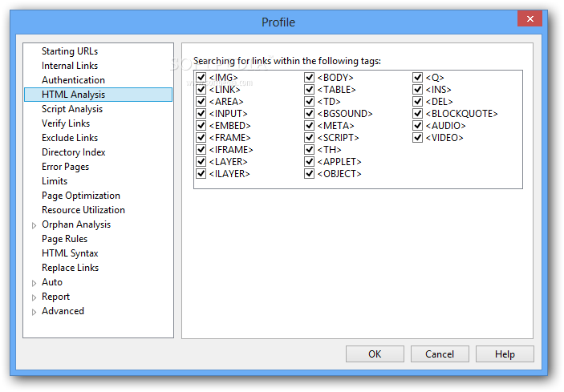Select Verify Links in the list
The image size is (564, 392).
(66, 123)
